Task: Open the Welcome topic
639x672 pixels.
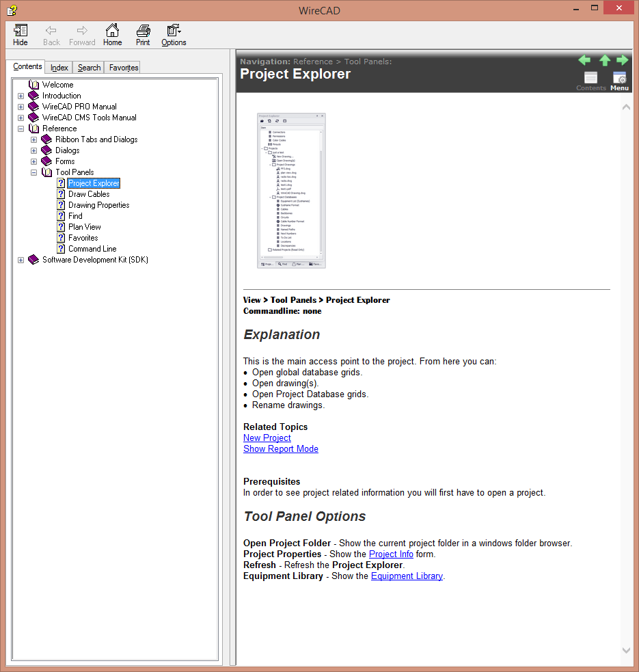Action: (x=58, y=85)
